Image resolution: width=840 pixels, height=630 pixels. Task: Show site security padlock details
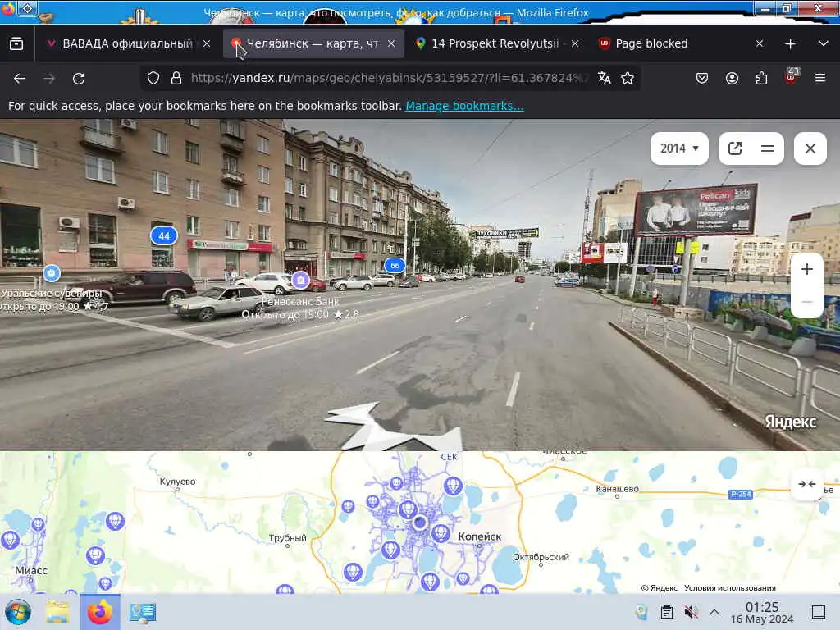click(x=176, y=78)
